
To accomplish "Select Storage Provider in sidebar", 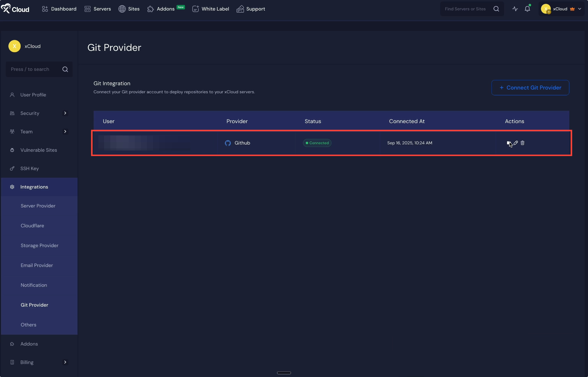I will (39, 245).
